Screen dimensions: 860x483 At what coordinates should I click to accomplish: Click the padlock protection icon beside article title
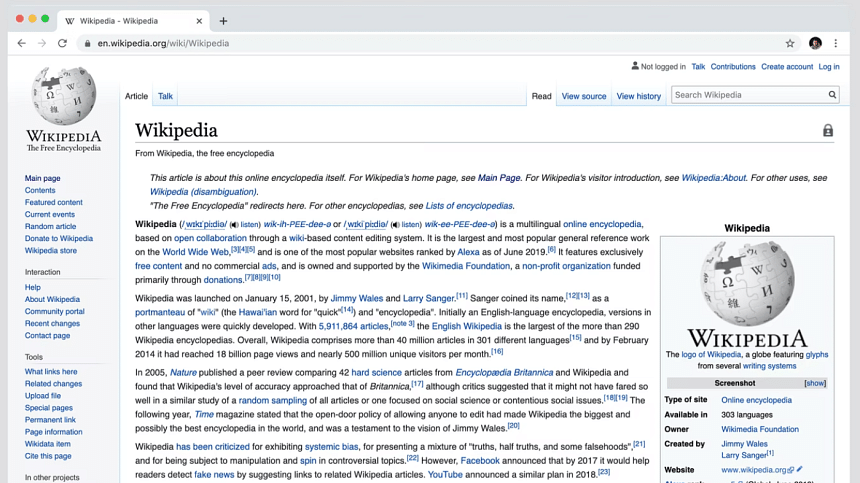click(x=827, y=131)
